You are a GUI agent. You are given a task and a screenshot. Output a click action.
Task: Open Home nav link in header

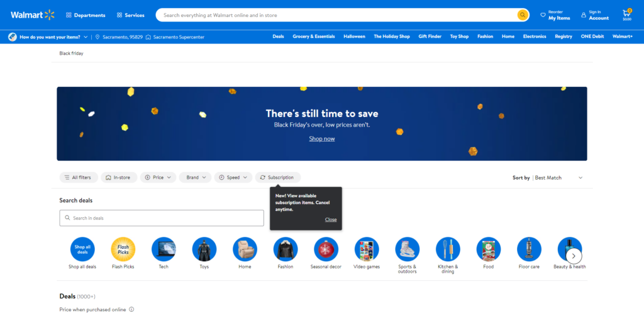(508, 37)
